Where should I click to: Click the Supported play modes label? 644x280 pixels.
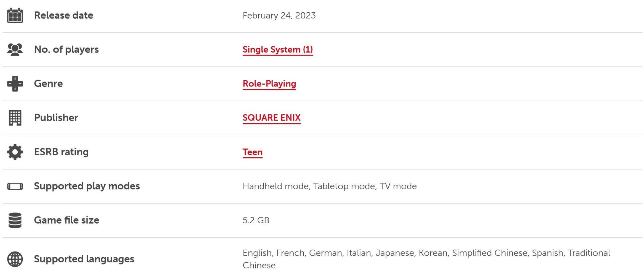(x=87, y=186)
